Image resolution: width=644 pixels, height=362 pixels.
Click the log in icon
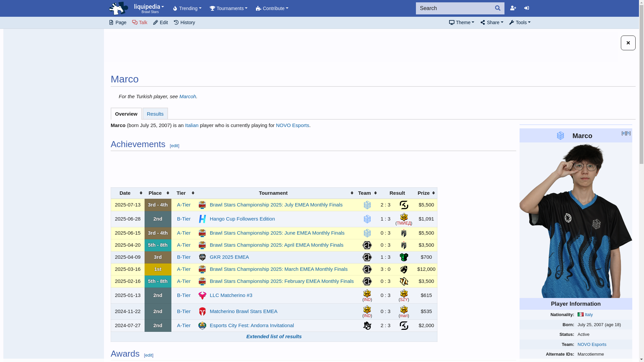527,8
